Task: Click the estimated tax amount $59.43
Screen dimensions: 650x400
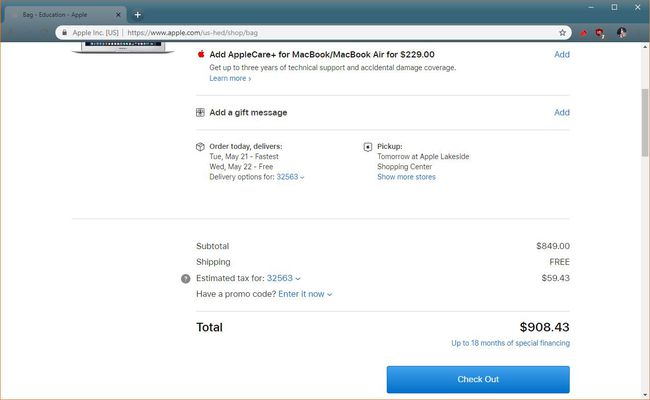Action: 555,278
